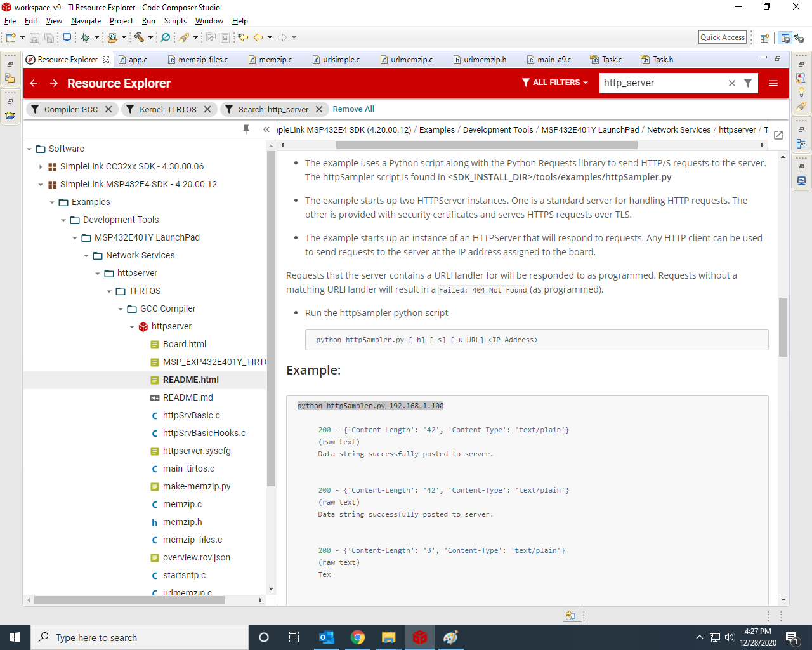Switch to the CCS Edit perspective
This screenshot has height=650, width=812.
(785, 38)
